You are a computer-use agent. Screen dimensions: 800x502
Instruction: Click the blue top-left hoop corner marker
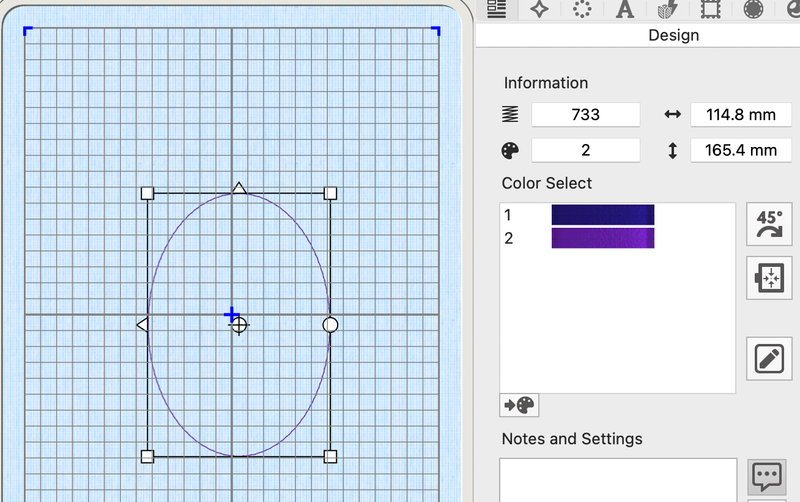[28, 31]
